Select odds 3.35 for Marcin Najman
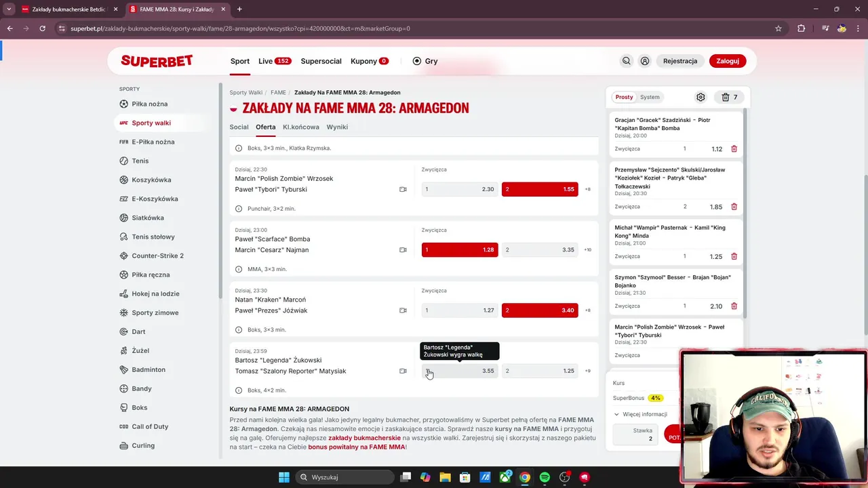868x488 pixels. pyautogui.click(x=540, y=249)
